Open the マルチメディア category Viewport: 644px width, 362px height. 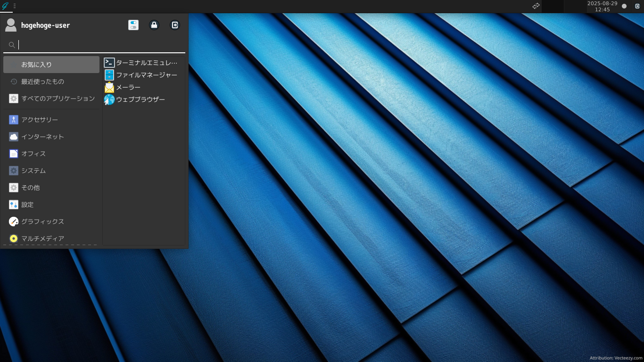click(x=42, y=239)
